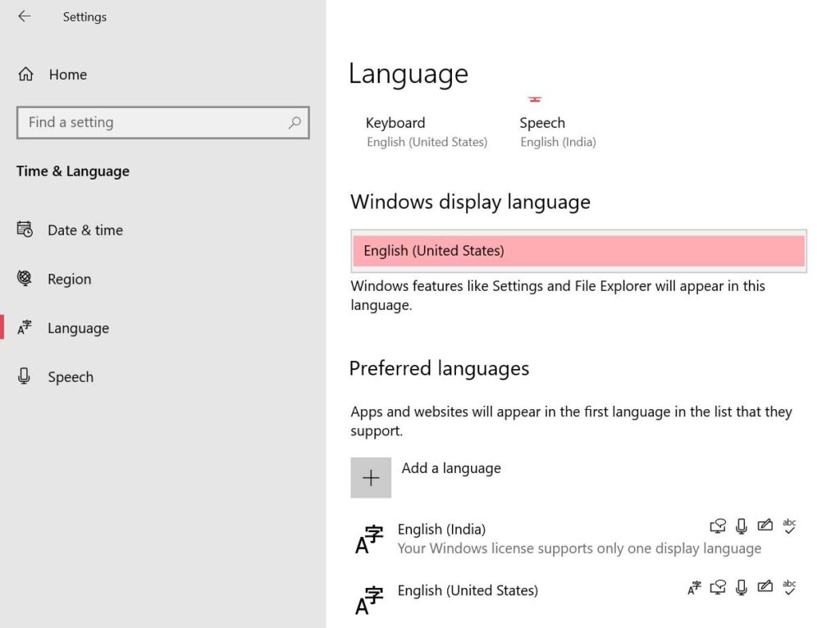
Task: Click the text-to-speech icon on English (United States) row
Action: (718, 588)
